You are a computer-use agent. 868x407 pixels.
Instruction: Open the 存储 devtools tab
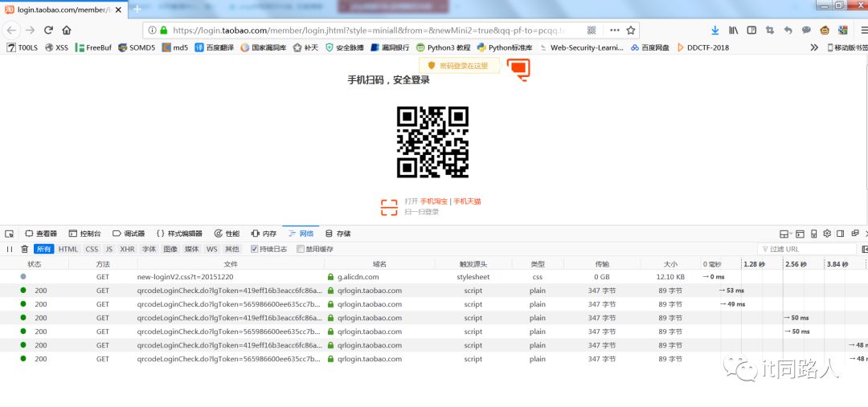338,234
